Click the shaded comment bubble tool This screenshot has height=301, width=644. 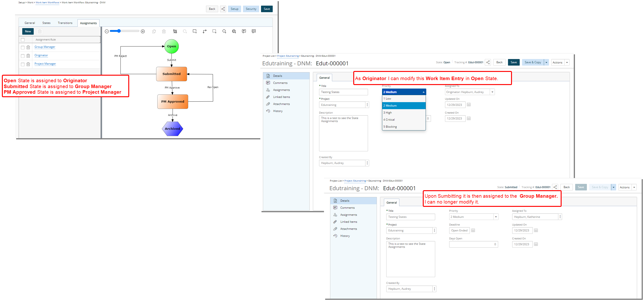(x=254, y=31)
